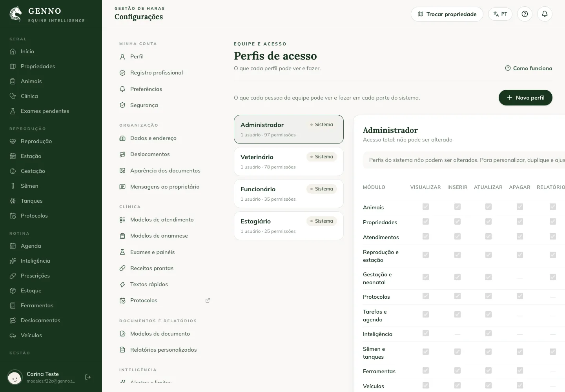Click the Segurança shield icon
The image size is (565, 392).
coord(122,105)
